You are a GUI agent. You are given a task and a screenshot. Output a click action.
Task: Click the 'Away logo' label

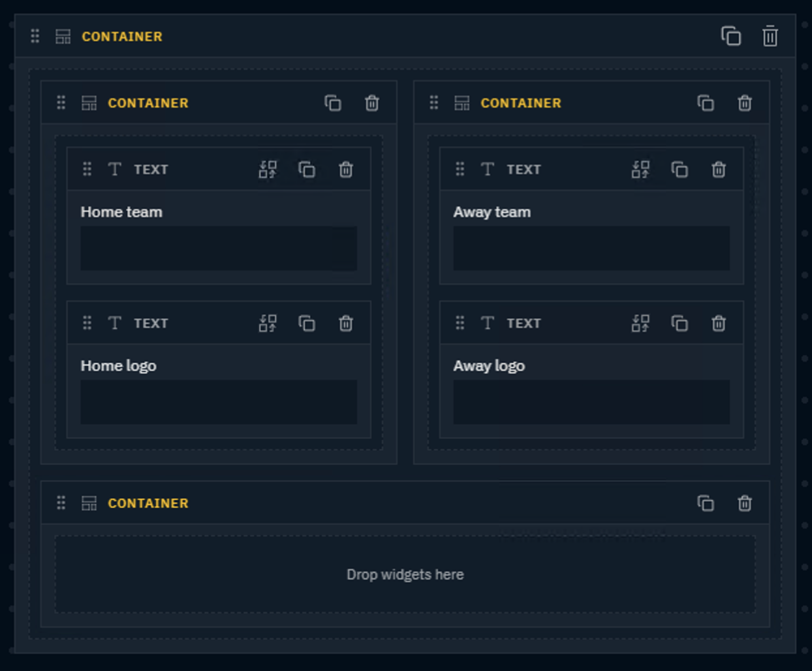tap(489, 366)
